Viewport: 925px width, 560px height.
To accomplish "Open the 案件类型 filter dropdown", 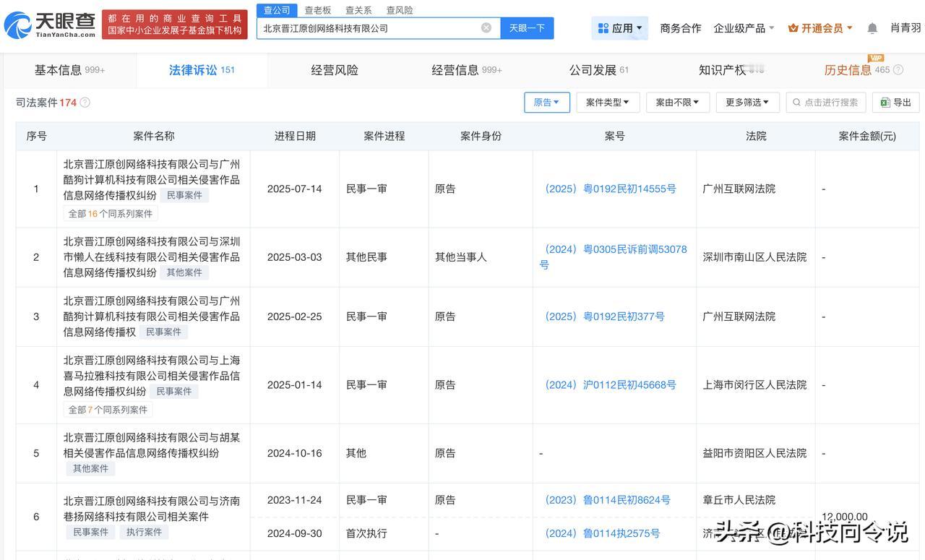I will point(608,103).
